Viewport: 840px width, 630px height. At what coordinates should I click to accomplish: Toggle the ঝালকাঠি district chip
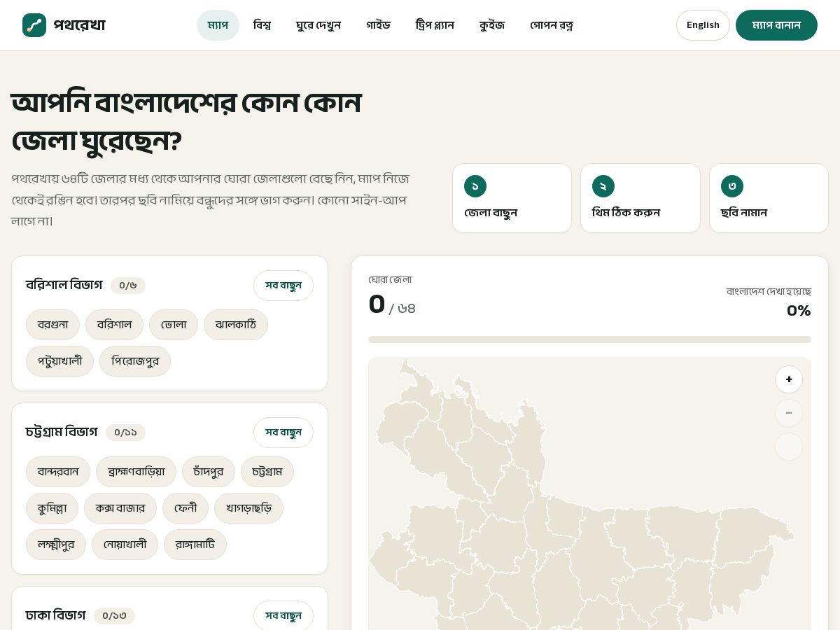pyautogui.click(x=236, y=325)
